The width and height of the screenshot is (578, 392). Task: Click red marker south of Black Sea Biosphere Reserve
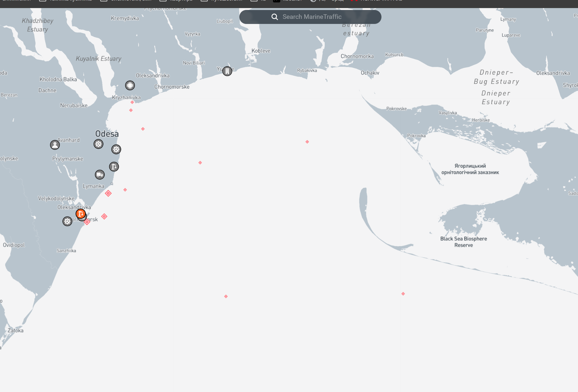(403, 294)
